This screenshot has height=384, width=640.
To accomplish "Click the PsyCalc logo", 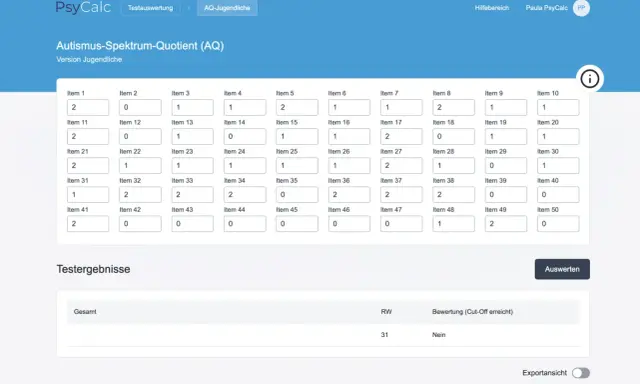I will point(83,7).
